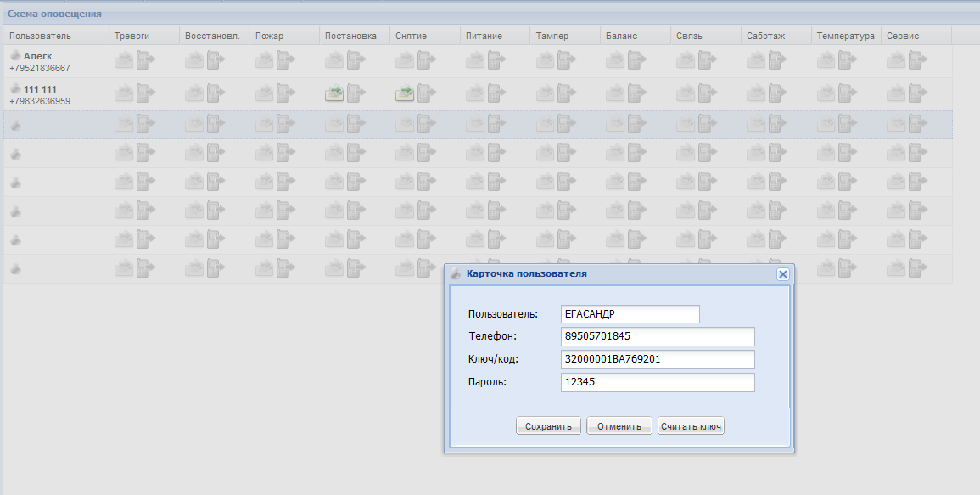Click the Тревоги column header
This screenshot has width=980, height=495.
coord(143,36)
